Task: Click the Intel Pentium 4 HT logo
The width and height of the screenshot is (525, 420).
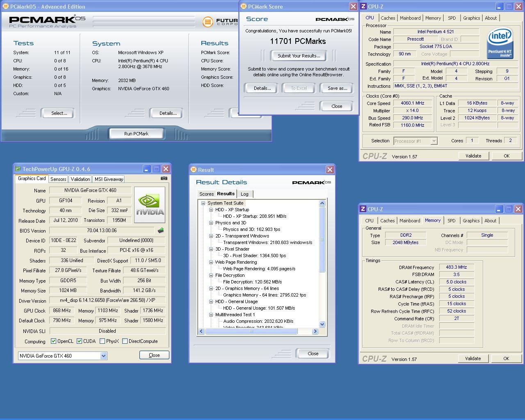Action: [500, 43]
